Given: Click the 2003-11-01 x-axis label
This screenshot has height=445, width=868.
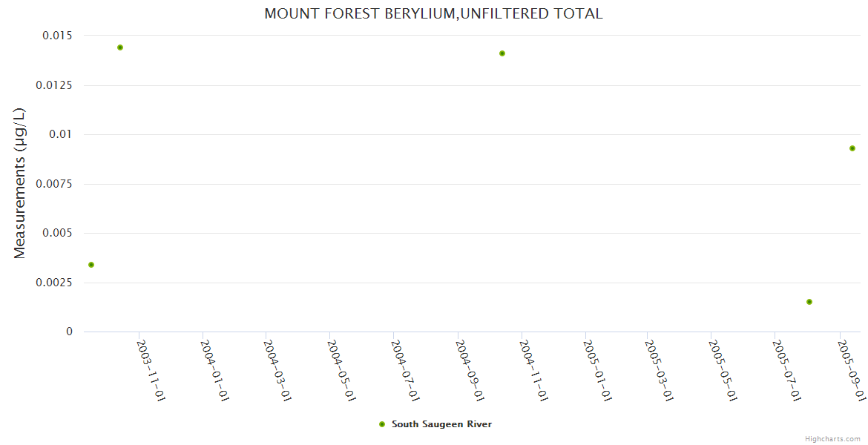Looking at the screenshot, I should click(151, 369).
